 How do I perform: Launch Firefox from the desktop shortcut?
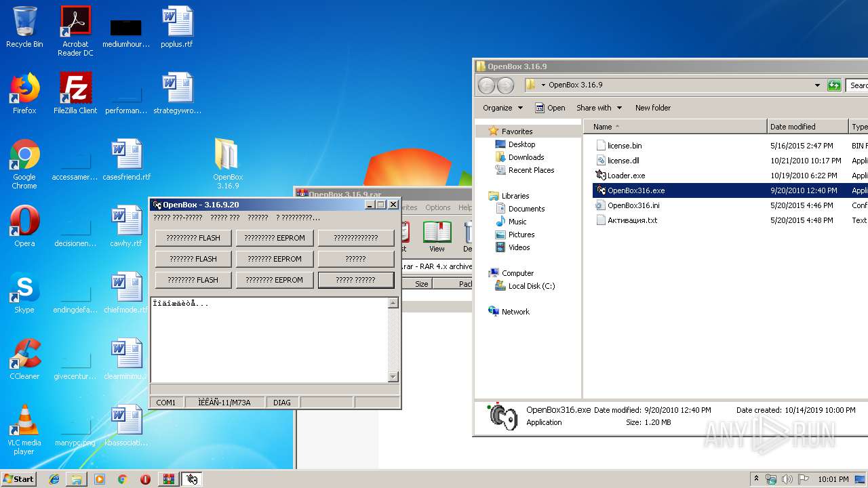click(x=24, y=94)
